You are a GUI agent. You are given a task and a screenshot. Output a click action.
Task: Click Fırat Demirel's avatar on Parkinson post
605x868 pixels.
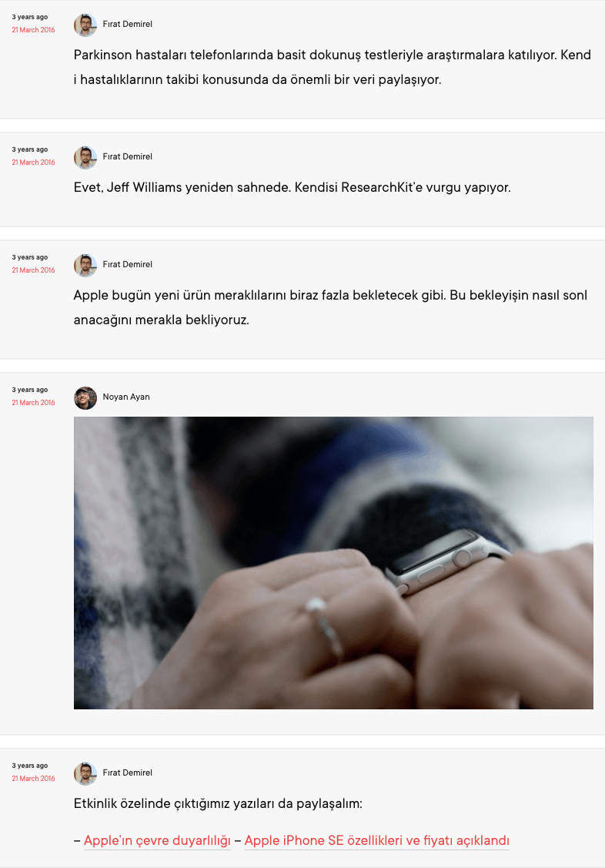(85, 25)
